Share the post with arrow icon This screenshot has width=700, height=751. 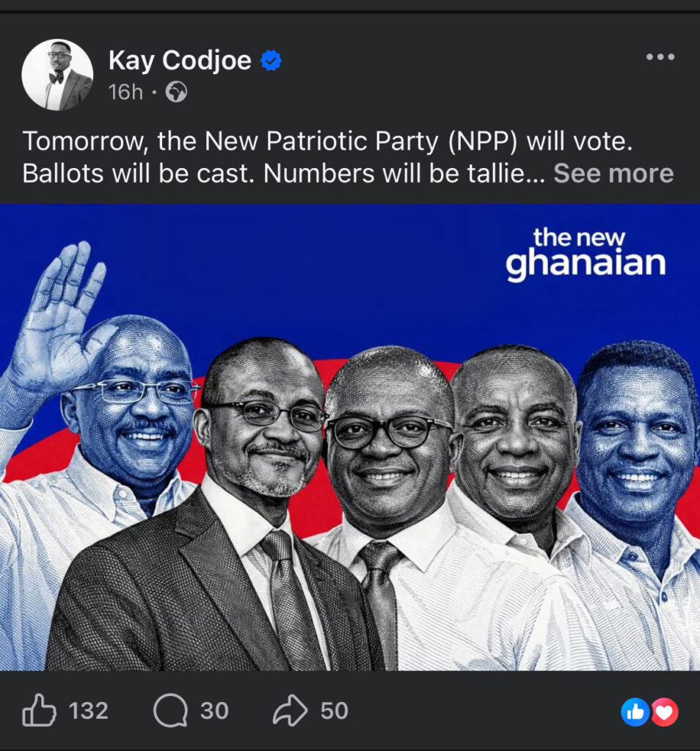[290, 710]
